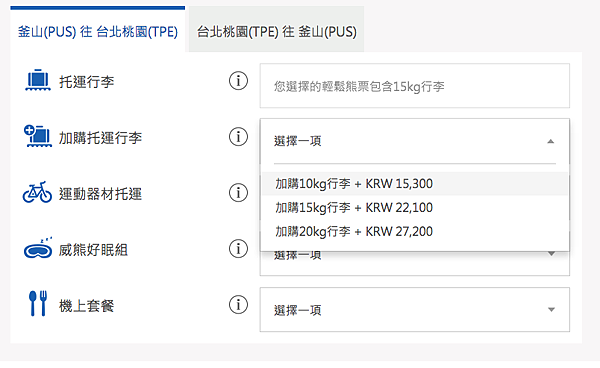Expand the 威熊好眠組 dropdown arrow
The image size is (600, 368).
point(551,254)
